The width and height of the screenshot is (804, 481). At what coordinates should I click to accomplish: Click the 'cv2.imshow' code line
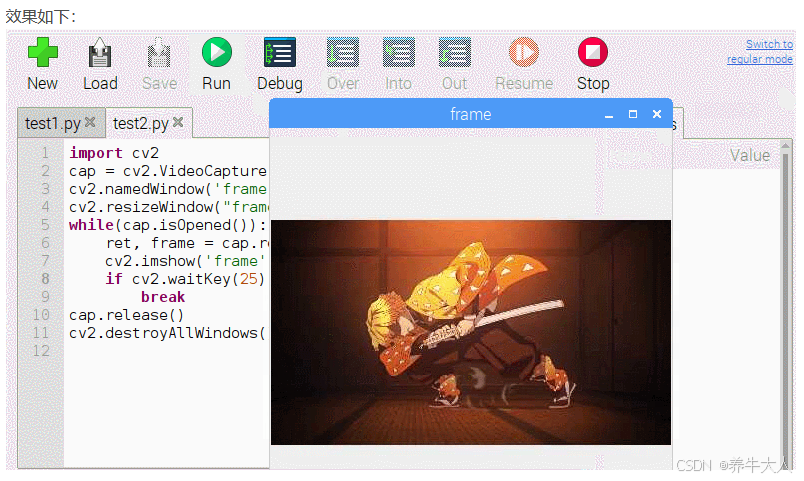(x=185, y=260)
